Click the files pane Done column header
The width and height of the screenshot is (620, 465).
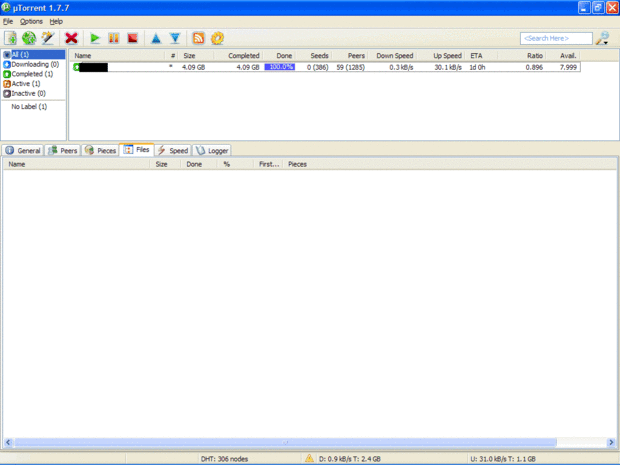coord(199,164)
